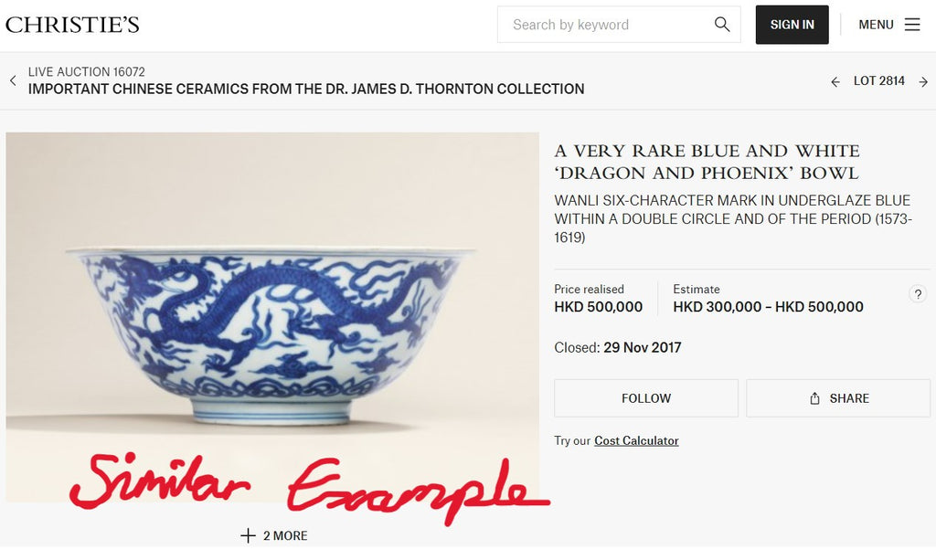Screen dimensions: 936x560
Task: Click the share upload icon
Action: coord(814,398)
